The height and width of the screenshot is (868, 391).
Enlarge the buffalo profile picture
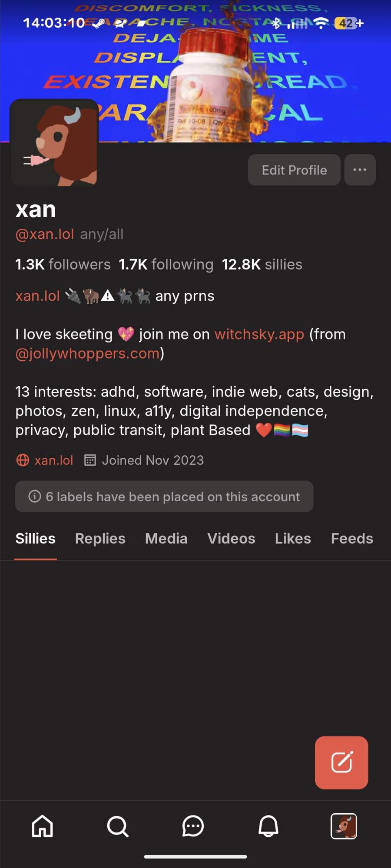tap(54, 143)
